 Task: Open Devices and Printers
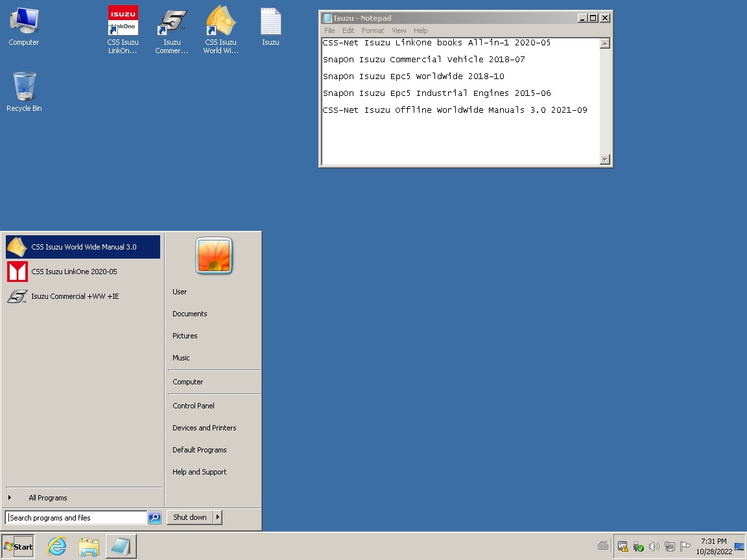[x=204, y=428]
